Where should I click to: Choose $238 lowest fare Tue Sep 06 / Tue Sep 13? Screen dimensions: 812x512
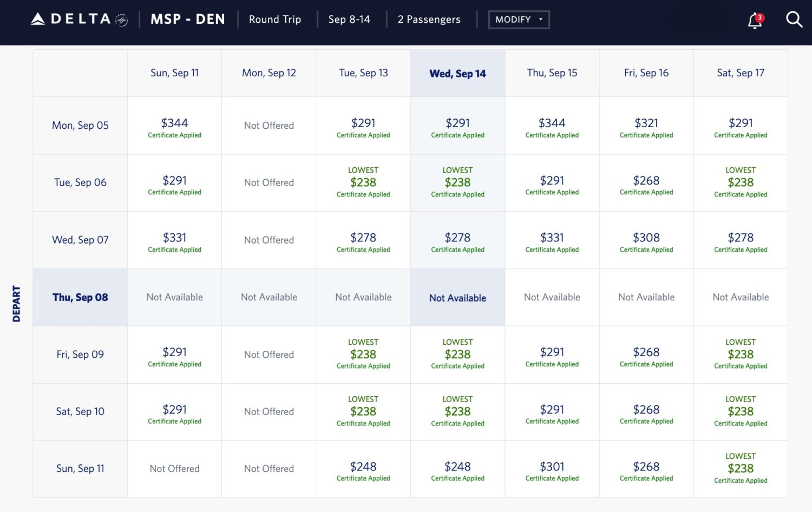(363, 183)
